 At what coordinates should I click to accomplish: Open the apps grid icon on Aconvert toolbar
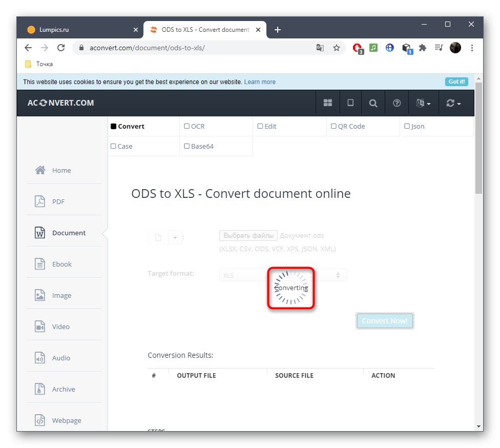[328, 103]
